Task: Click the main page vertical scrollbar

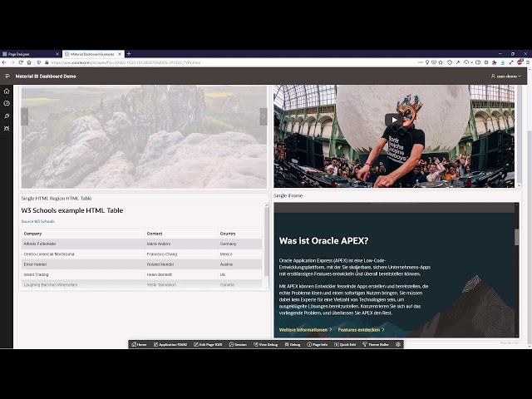Action: coord(530,238)
